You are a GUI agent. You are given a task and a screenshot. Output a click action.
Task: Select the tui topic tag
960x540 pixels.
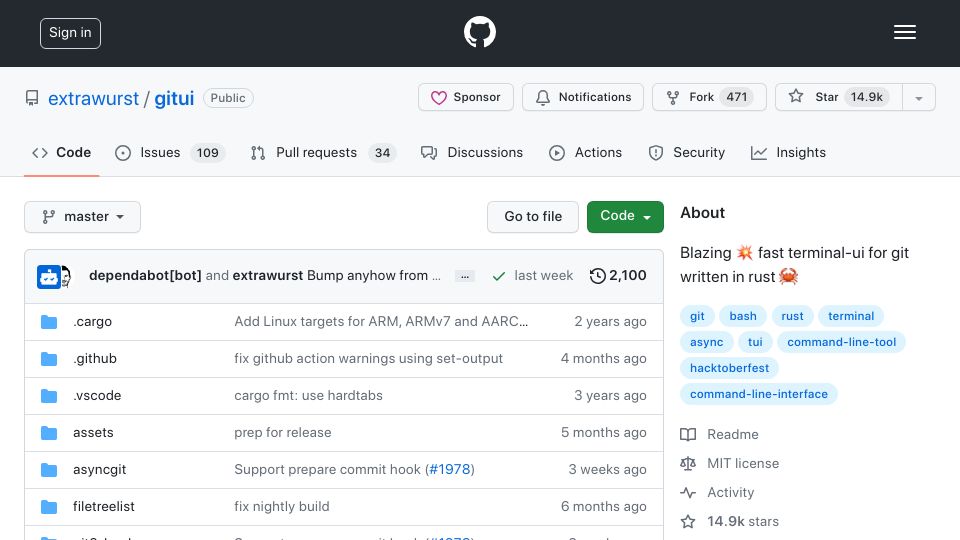point(755,342)
